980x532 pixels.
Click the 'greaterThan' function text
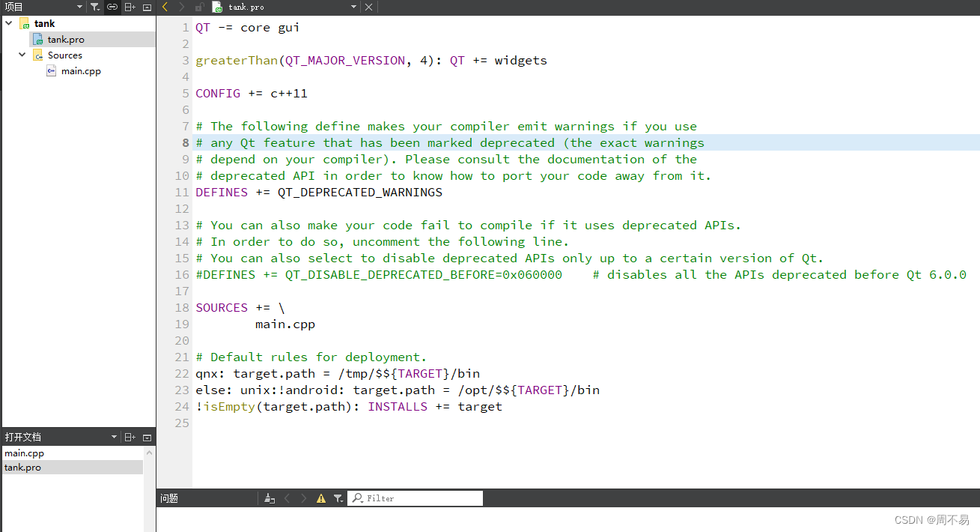(237, 61)
